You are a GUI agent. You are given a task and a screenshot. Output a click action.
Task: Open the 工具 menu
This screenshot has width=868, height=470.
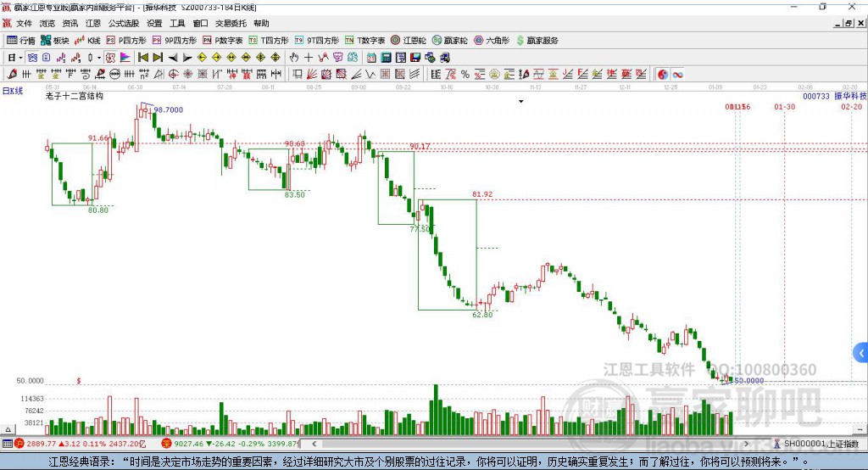[x=177, y=23]
